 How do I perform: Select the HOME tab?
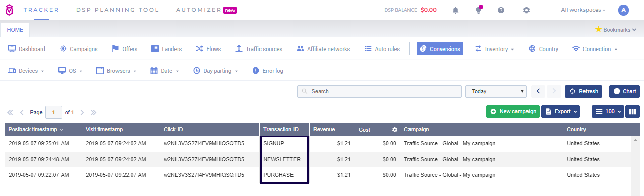15,30
